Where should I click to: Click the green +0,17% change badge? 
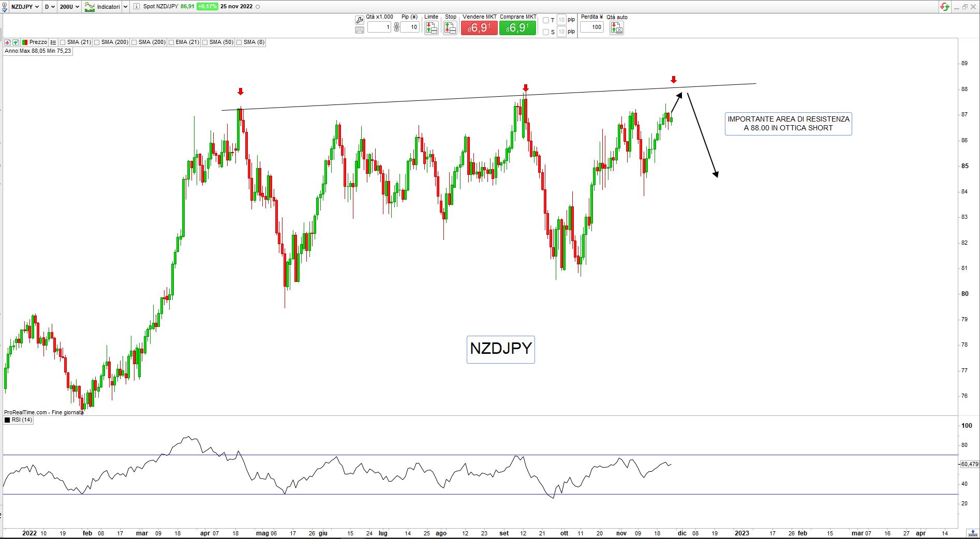207,7
